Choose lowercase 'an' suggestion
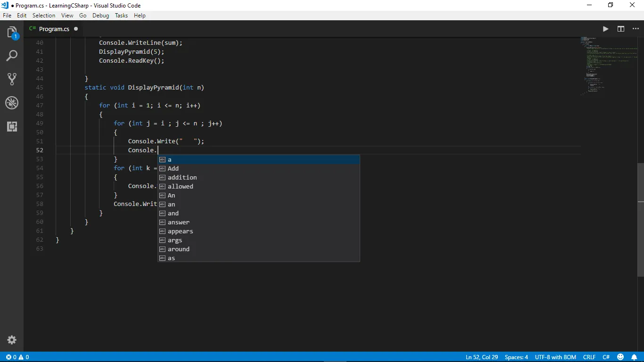 pyautogui.click(x=259, y=204)
